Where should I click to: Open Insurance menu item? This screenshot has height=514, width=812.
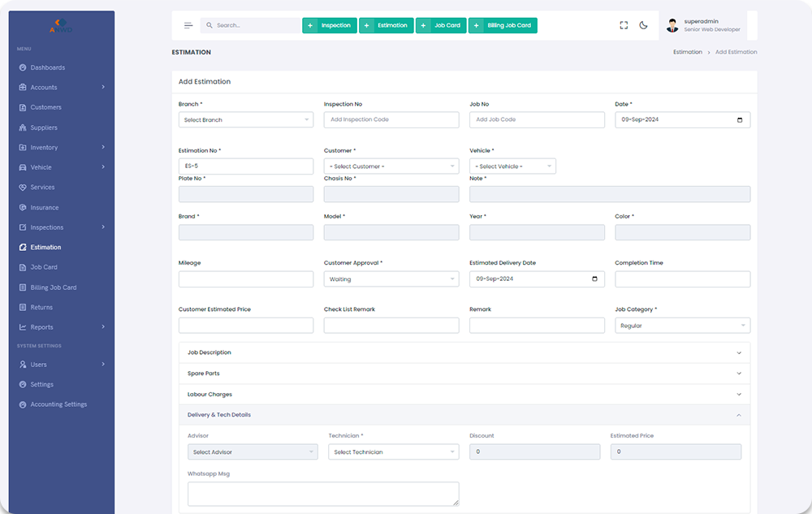[x=45, y=208]
